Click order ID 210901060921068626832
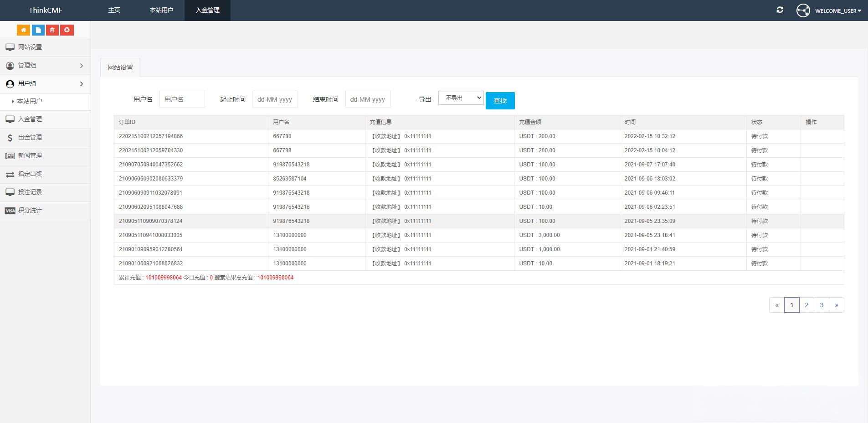 [151, 263]
